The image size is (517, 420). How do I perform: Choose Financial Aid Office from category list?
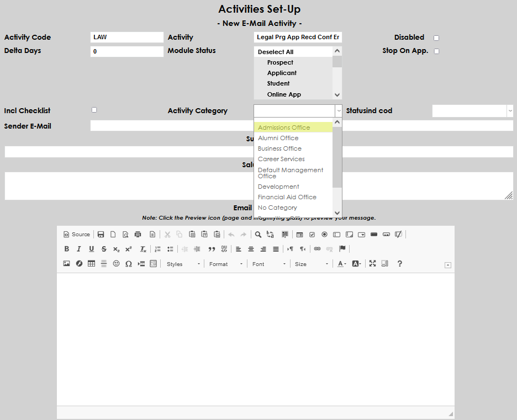(x=287, y=197)
